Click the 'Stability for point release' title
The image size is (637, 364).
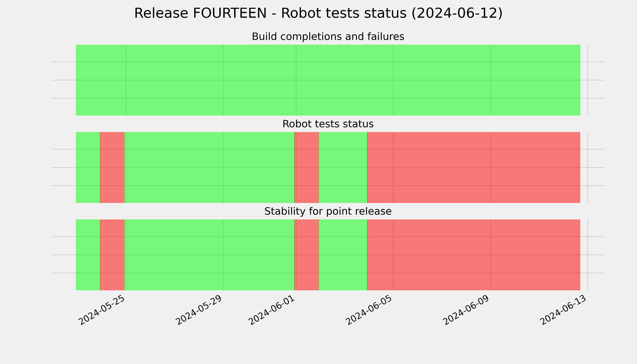click(328, 211)
